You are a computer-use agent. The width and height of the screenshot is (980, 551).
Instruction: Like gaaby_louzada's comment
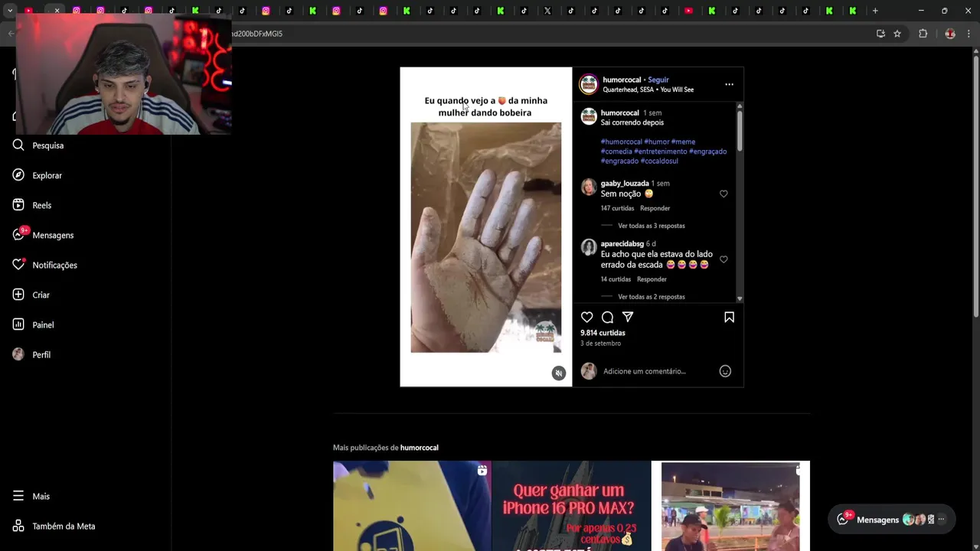(x=724, y=194)
